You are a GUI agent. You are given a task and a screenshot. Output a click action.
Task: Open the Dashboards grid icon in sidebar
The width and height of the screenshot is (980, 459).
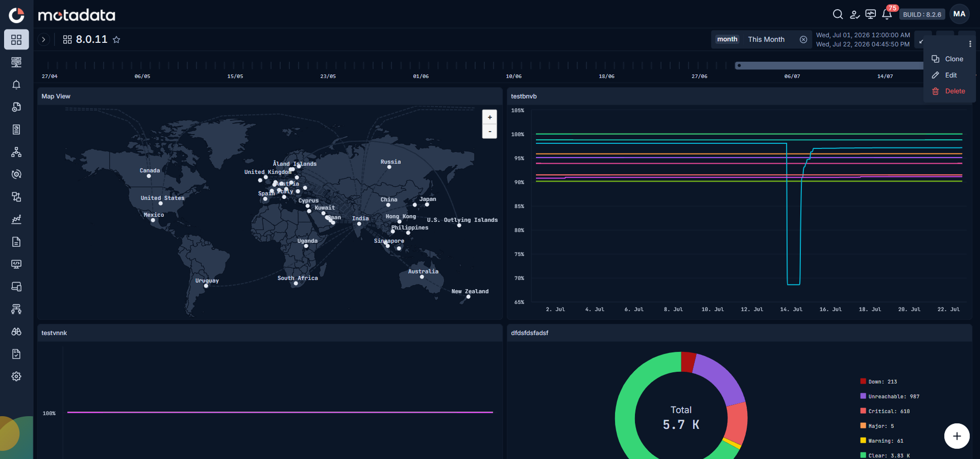click(x=16, y=39)
